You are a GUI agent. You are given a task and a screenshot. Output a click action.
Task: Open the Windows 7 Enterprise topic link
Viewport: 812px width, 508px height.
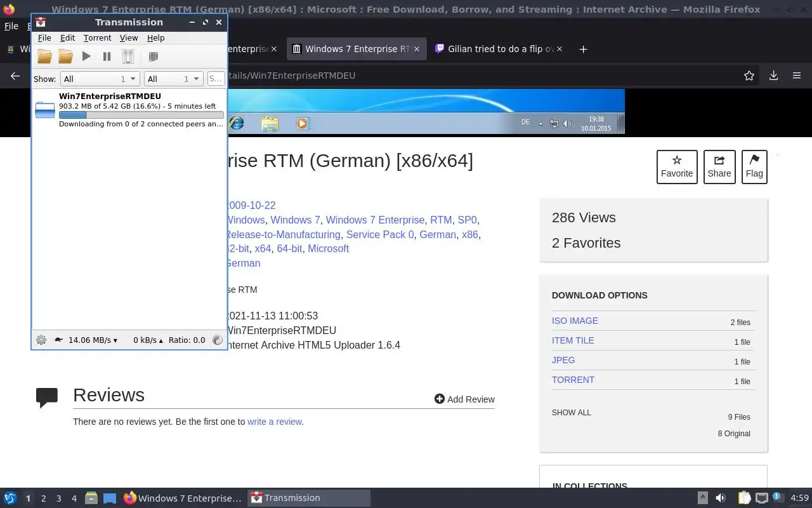tap(375, 220)
